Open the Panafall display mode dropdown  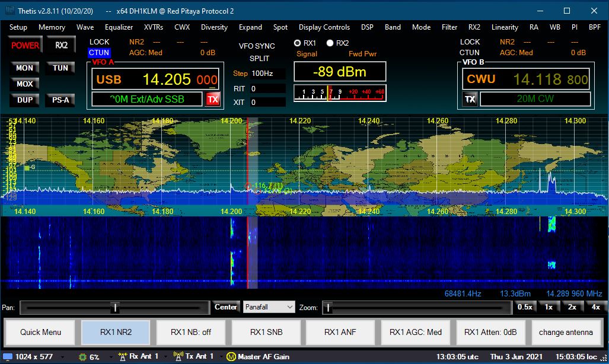(269, 307)
